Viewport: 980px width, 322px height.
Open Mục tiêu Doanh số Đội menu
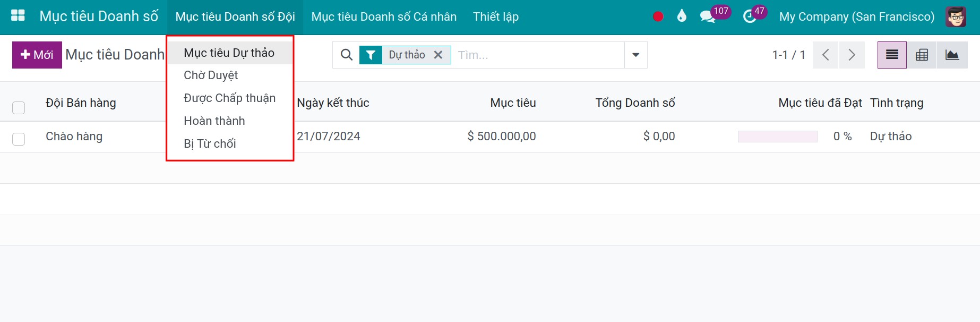(x=235, y=17)
